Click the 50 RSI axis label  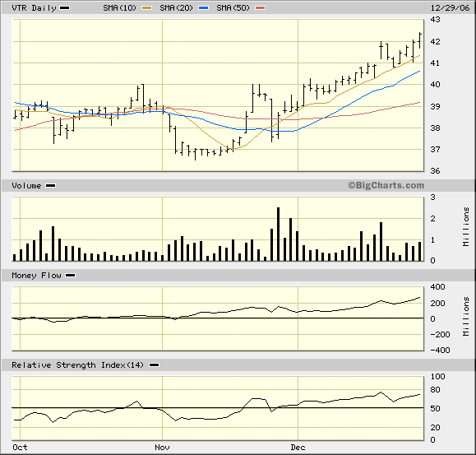(435, 409)
